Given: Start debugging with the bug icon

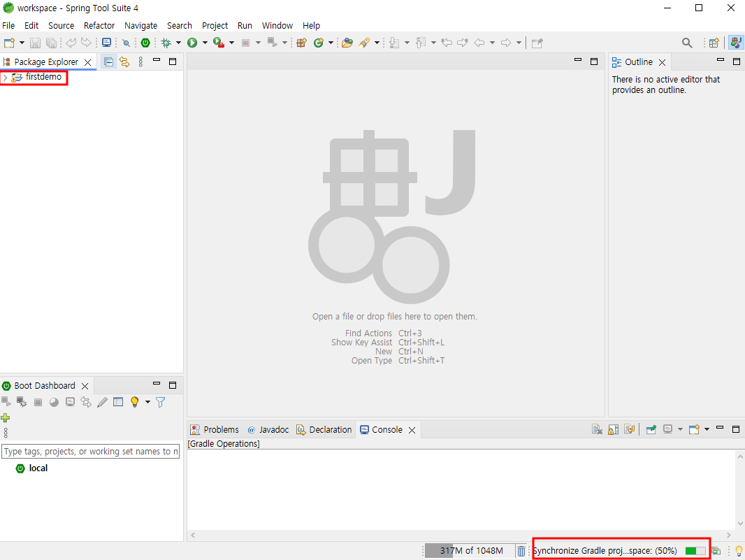Looking at the screenshot, I should 166,43.
